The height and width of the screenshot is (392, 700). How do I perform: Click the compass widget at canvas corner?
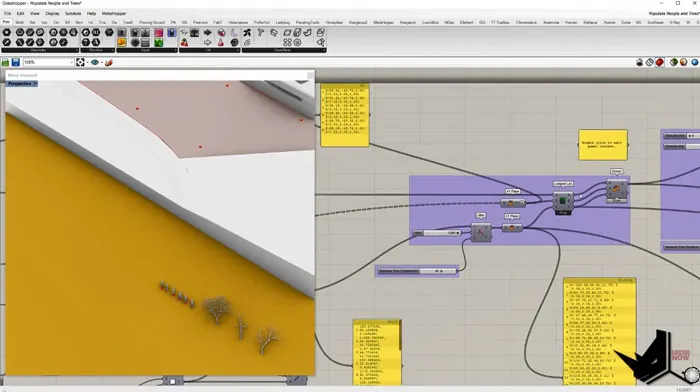click(692, 374)
